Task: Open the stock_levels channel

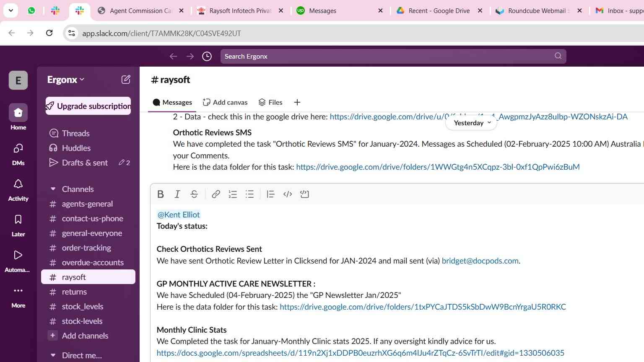Action: 88,306
